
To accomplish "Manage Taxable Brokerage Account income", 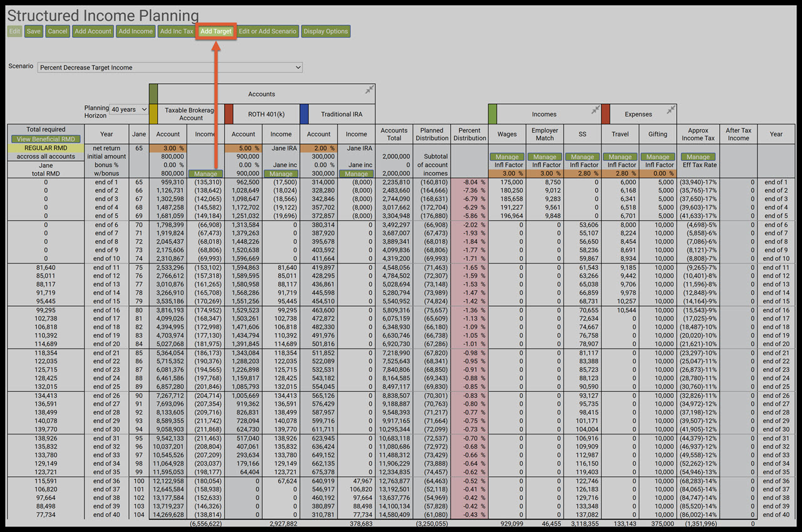I will [x=205, y=173].
